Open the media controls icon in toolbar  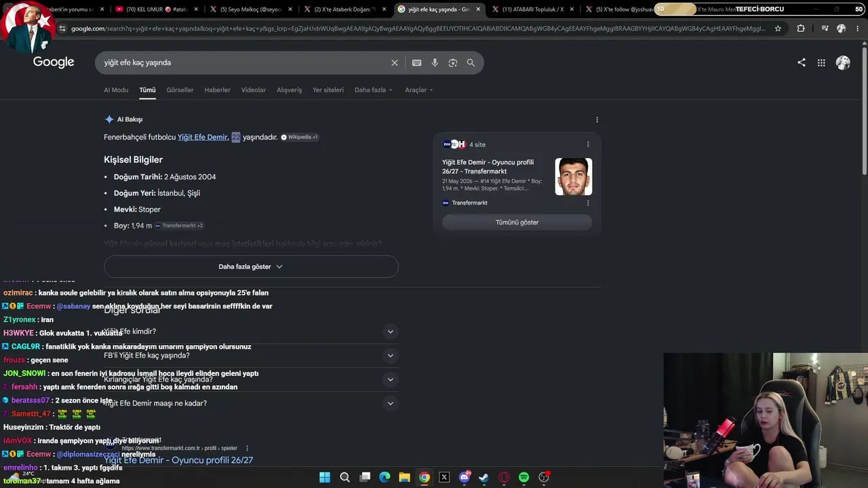(825, 28)
